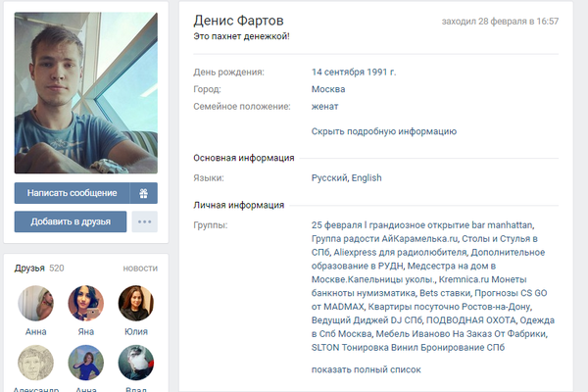Open the three-dots more actions menu

click(x=145, y=221)
